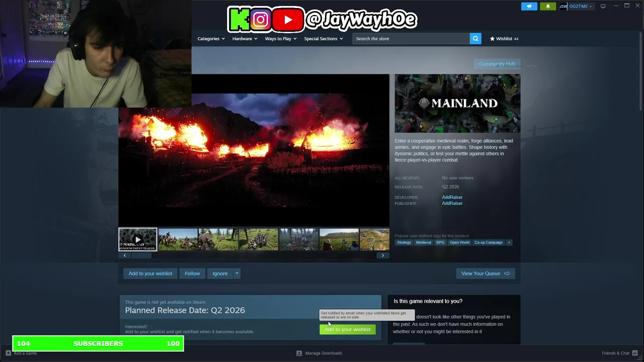Click the Manage Downloads icon
644x362 pixels.
[x=299, y=353]
